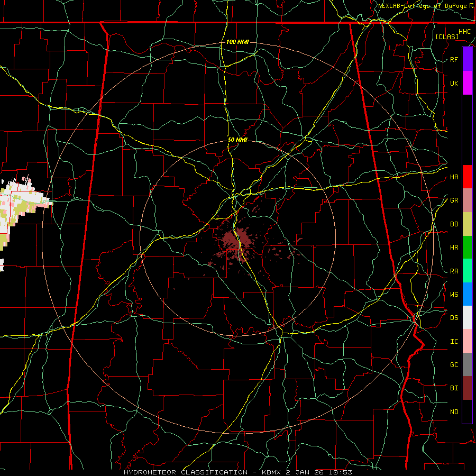Click the GC legend label
476x476 pixels.
pyautogui.click(x=454, y=364)
